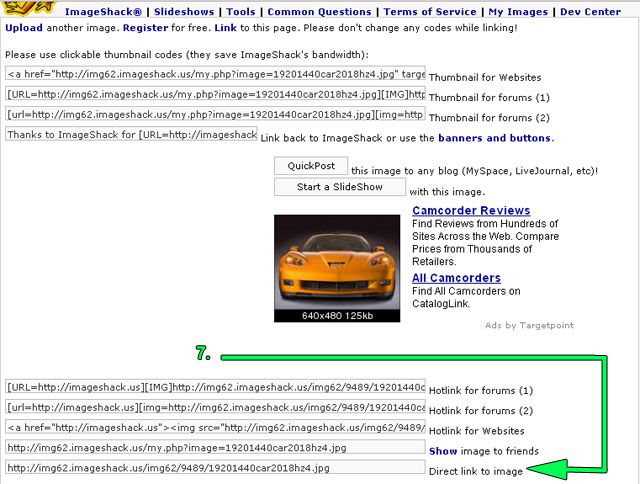Open the Tools menu link
The height and width of the screenshot is (484, 640).
(240, 12)
